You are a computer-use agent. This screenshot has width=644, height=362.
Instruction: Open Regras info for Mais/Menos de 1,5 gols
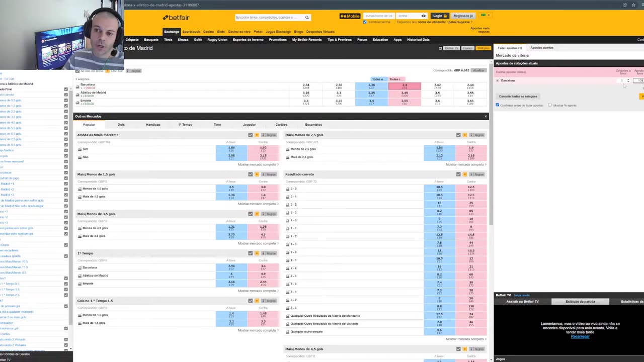270,174
